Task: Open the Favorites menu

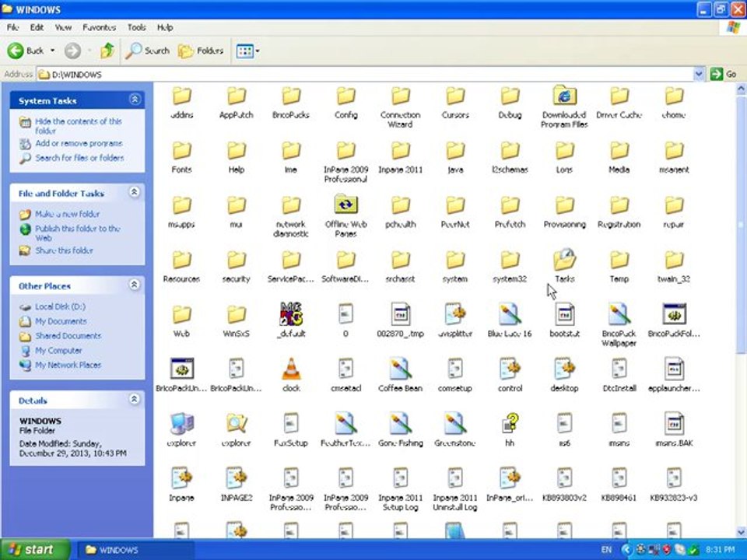Action: pos(99,28)
